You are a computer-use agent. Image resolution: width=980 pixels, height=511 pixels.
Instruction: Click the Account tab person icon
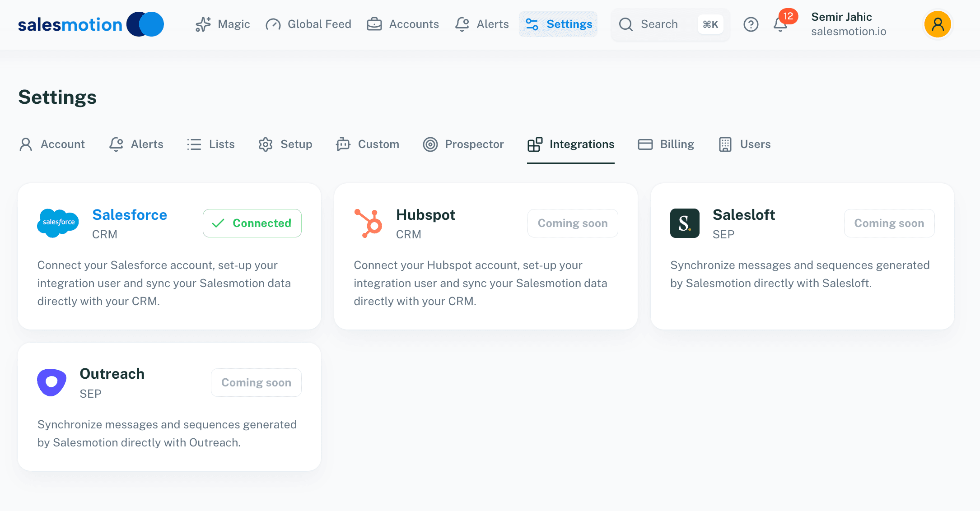point(26,144)
